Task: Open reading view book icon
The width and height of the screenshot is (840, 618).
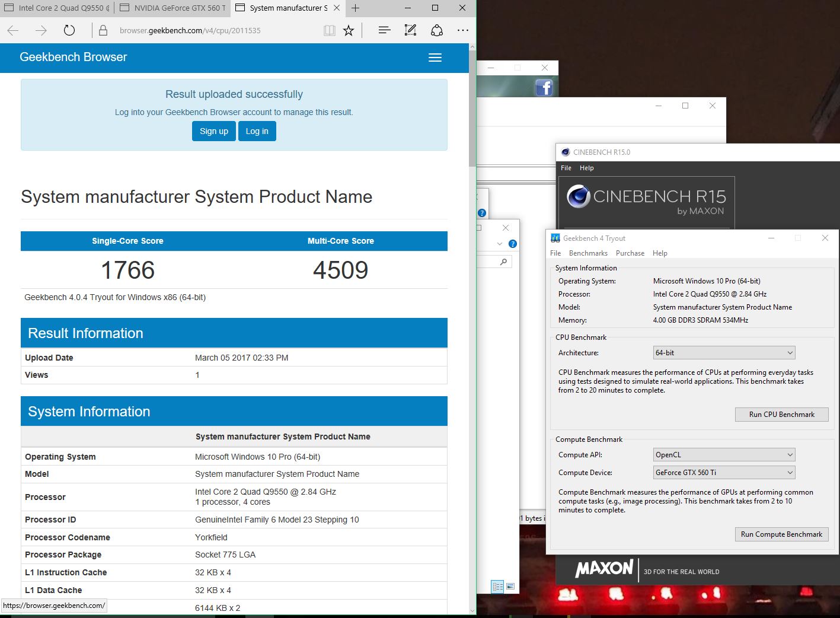Action: (330, 30)
